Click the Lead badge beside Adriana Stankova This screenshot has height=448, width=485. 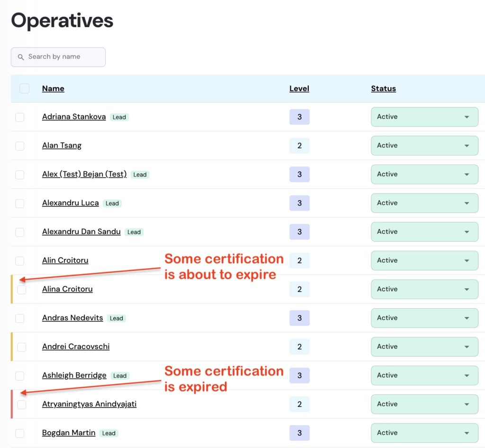tap(119, 117)
